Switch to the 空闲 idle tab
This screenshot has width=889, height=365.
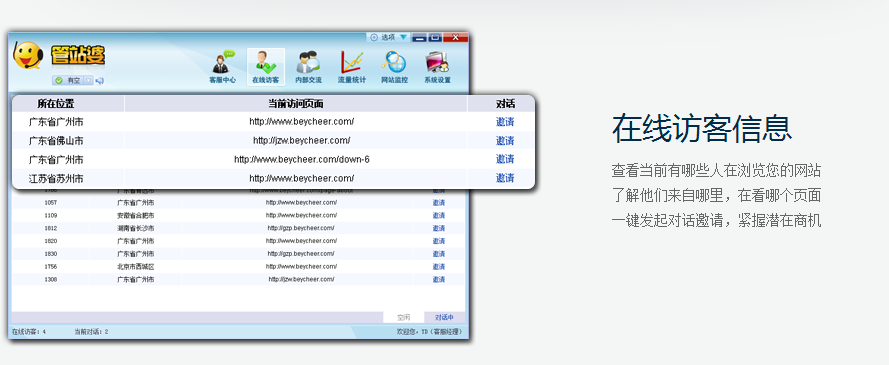pyautogui.click(x=404, y=317)
